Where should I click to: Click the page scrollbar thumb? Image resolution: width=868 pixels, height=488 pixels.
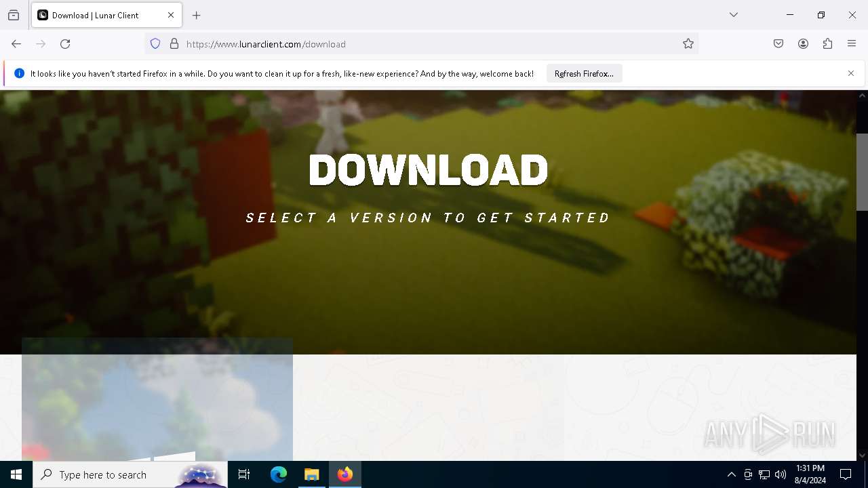pos(862,172)
